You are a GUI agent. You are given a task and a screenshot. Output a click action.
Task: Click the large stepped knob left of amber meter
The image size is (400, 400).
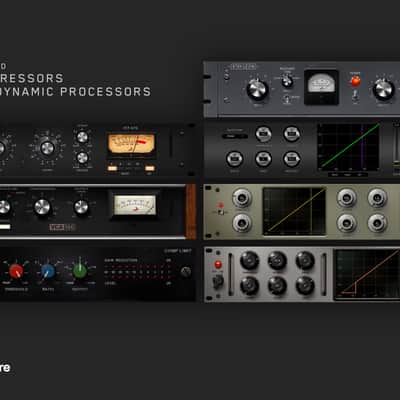click(47, 148)
